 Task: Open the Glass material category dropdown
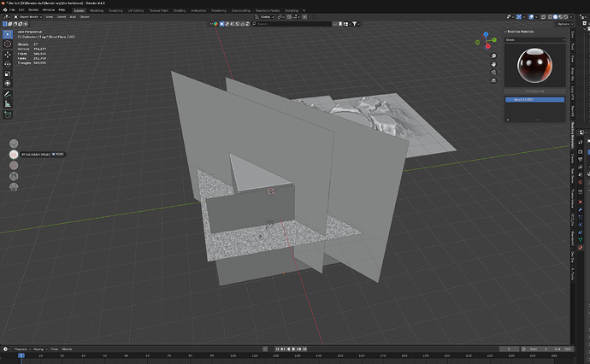[534, 40]
